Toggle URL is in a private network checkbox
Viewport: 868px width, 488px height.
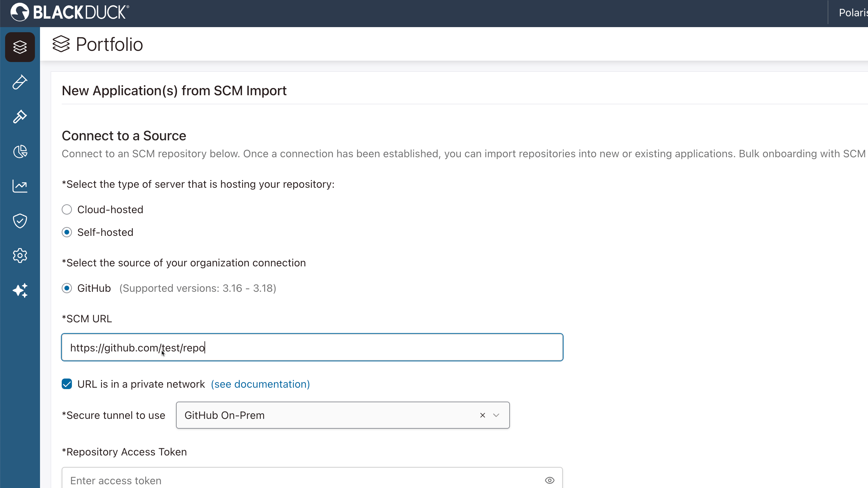pos(67,384)
